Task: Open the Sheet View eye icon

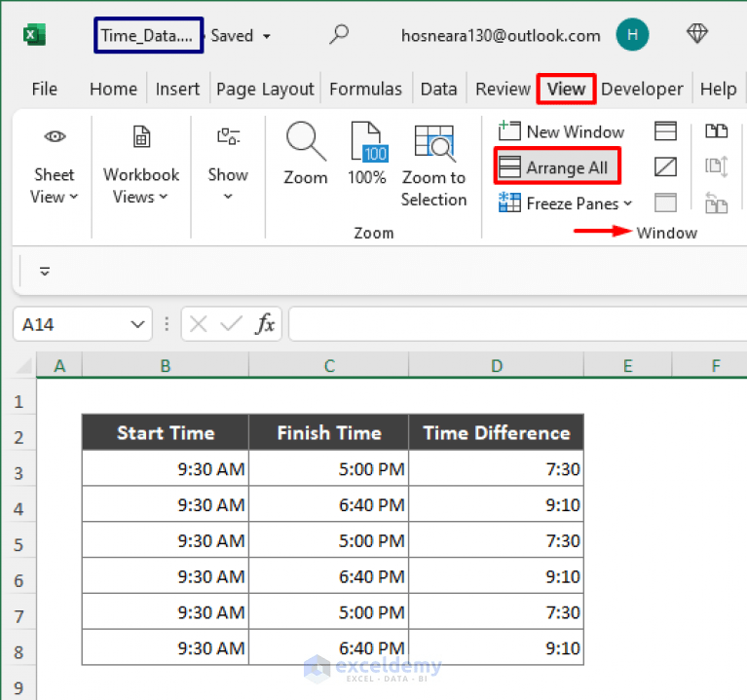Action: pyautogui.click(x=55, y=136)
